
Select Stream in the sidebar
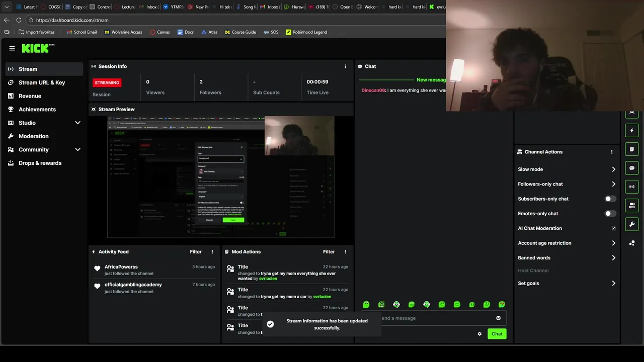click(44, 69)
